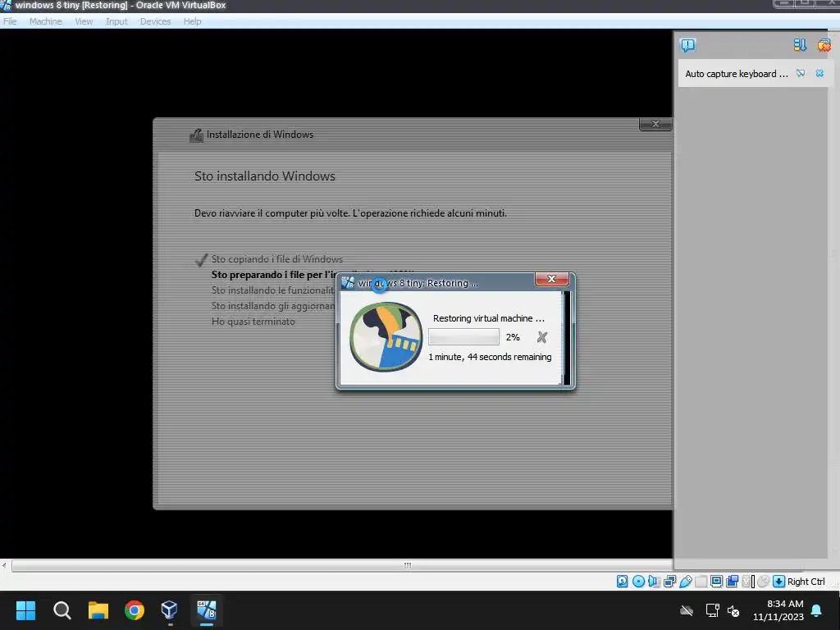Viewport: 840px width, 630px height.
Task: Open File Explorer from the taskbar
Action: [x=98, y=610]
